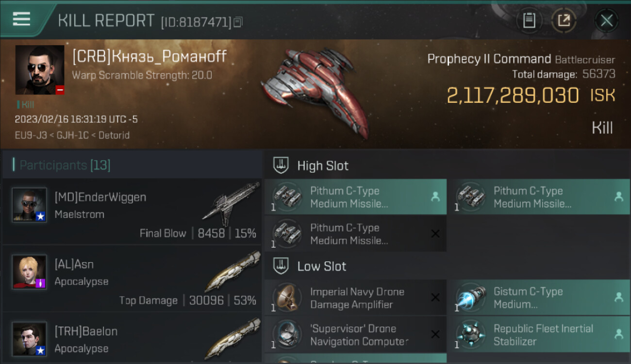Select the 'Supervisor' Drone Navigation Computer
The image size is (631, 364).
pos(355,335)
